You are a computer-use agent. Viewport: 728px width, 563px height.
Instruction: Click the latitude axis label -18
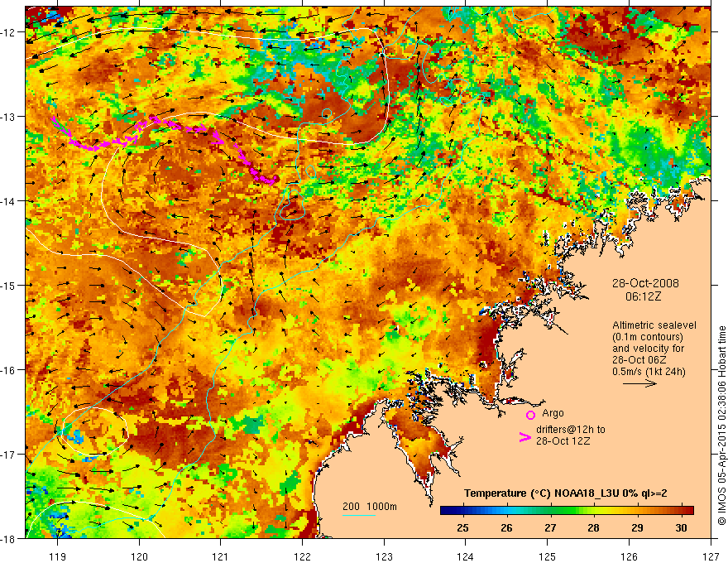pos(9,538)
